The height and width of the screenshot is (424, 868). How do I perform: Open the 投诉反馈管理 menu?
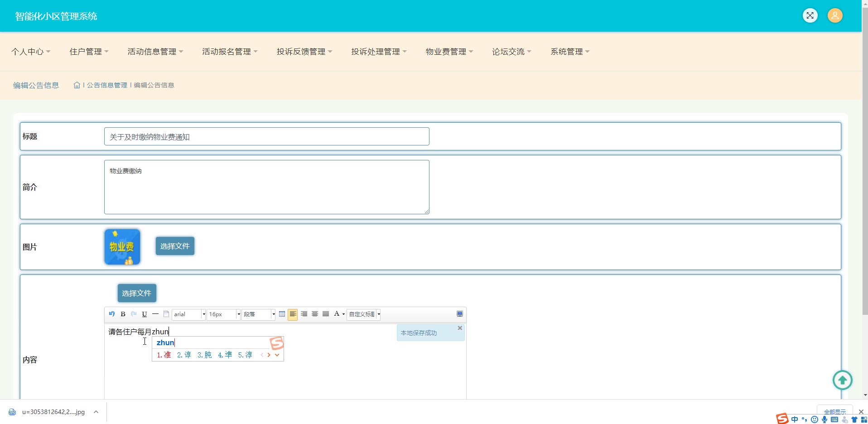point(304,52)
